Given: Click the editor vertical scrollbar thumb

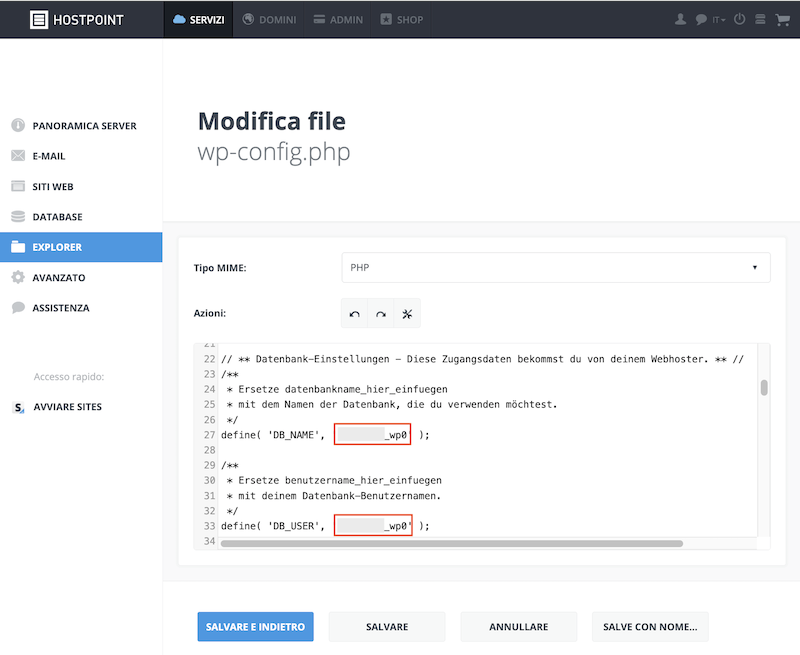Looking at the screenshot, I should coord(764,388).
